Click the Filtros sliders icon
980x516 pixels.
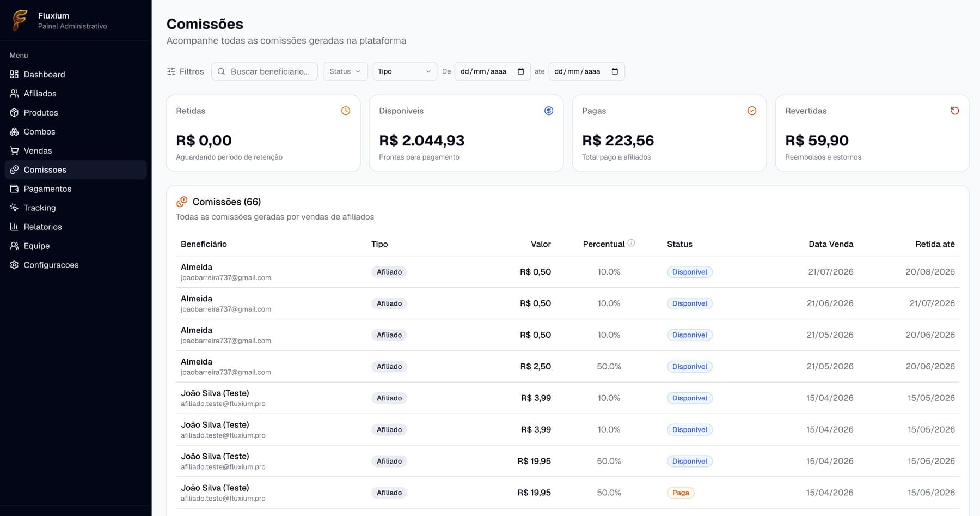point(171,71)
